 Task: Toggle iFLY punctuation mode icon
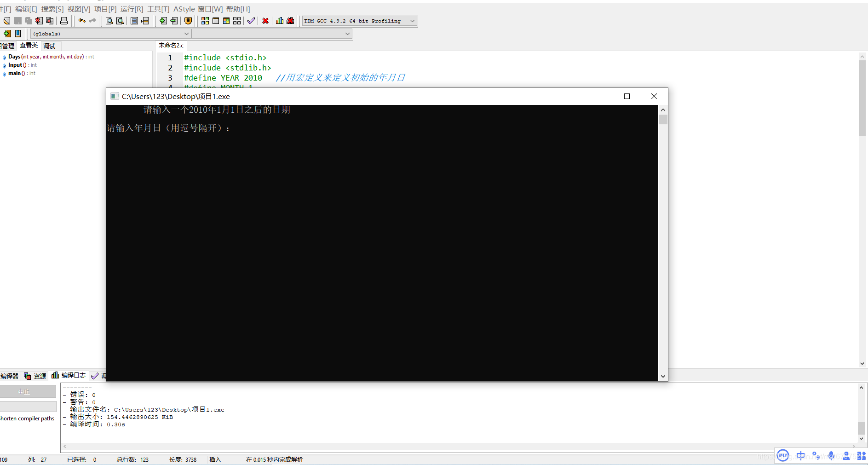(816, 456)
